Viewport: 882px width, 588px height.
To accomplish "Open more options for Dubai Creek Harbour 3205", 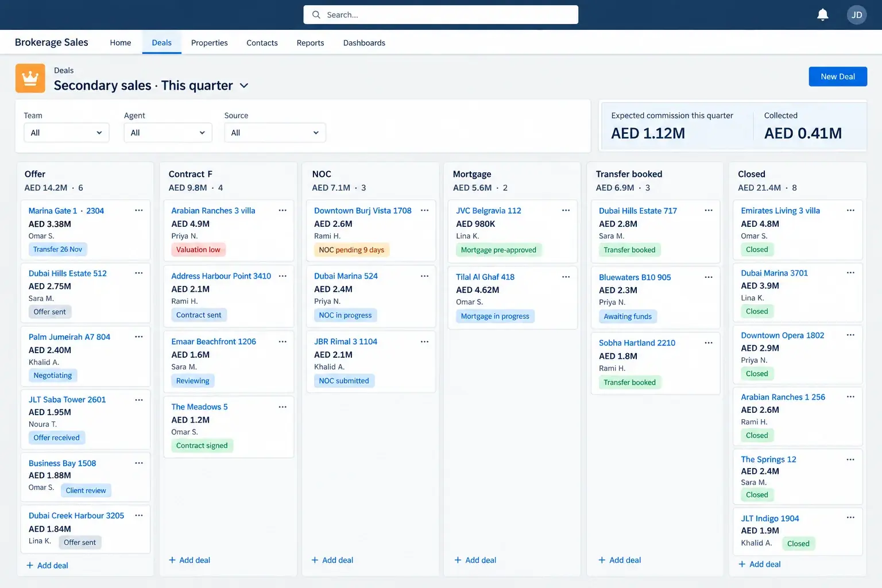I will click(x=139, y=516).
